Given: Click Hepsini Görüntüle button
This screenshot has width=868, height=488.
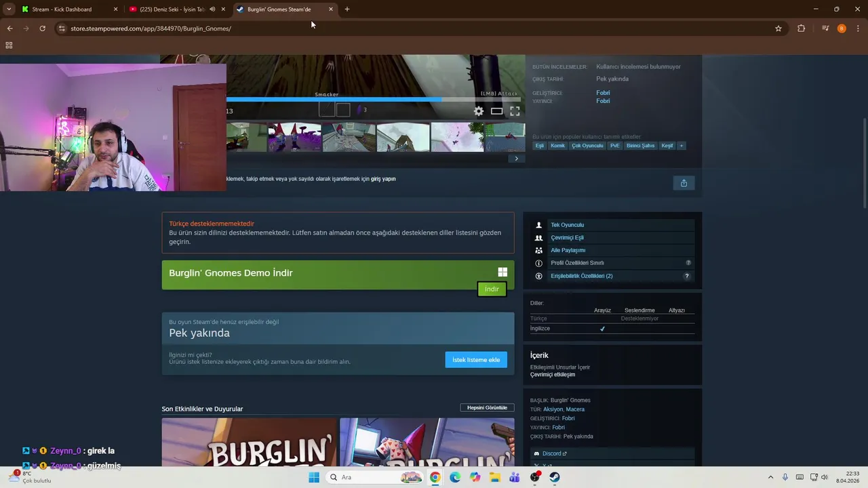Looking at the screenshot, I should pos(487,408).
